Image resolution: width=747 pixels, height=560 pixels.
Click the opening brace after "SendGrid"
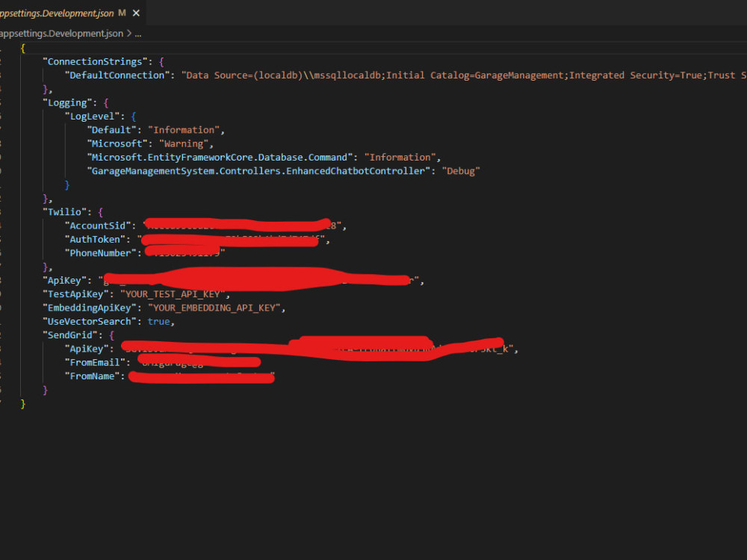coord(111,335)
